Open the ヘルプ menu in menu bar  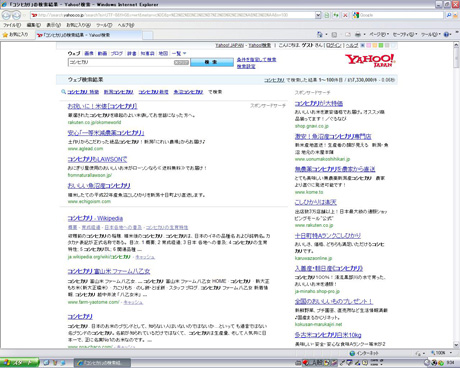(x=126, y=25)
